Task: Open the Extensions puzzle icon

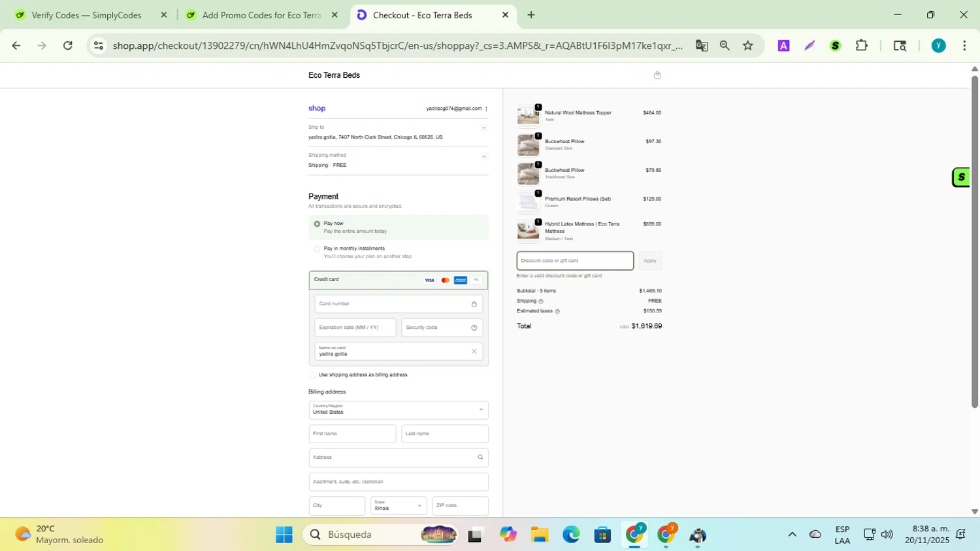Action: point(862,46)
